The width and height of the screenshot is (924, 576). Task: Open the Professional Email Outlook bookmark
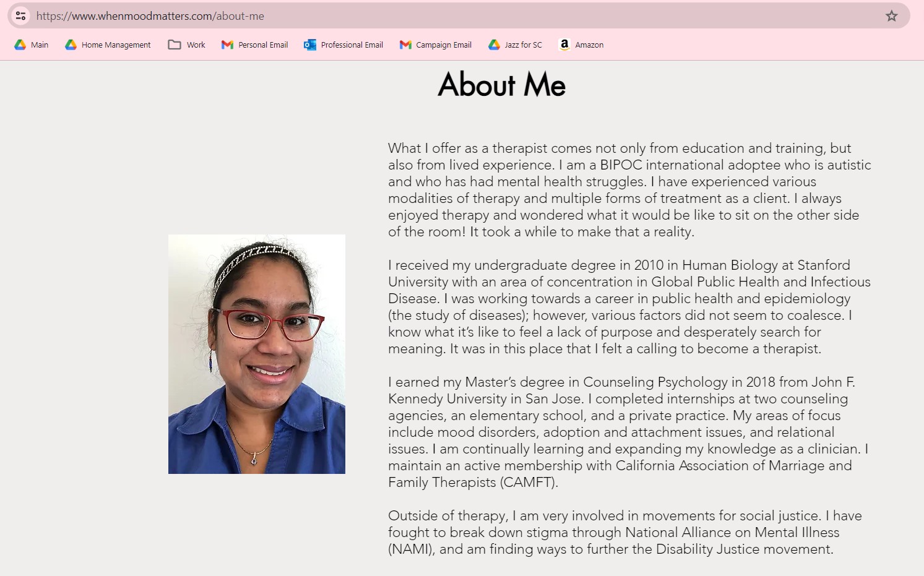pyautogui.click(x=343, y=45)
